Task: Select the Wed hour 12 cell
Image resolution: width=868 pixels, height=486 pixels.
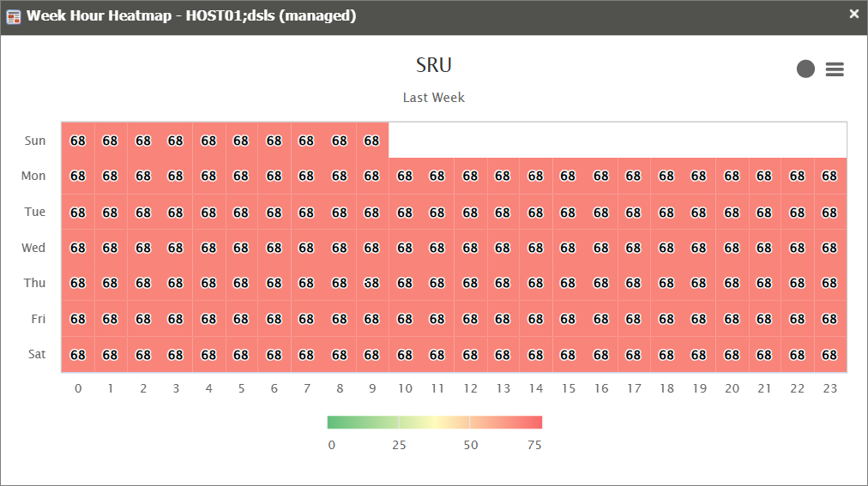Action: (x=471, y=248)
